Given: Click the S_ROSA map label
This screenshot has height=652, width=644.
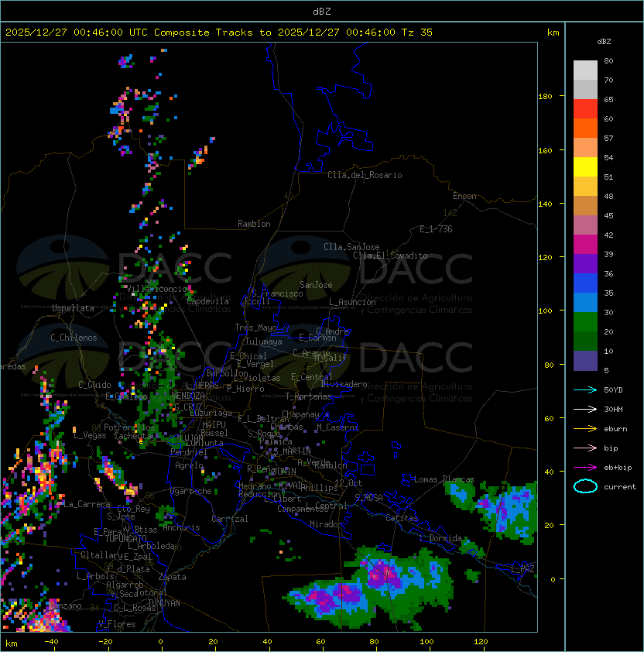Looking at the screenshot, I should point(368,498).
